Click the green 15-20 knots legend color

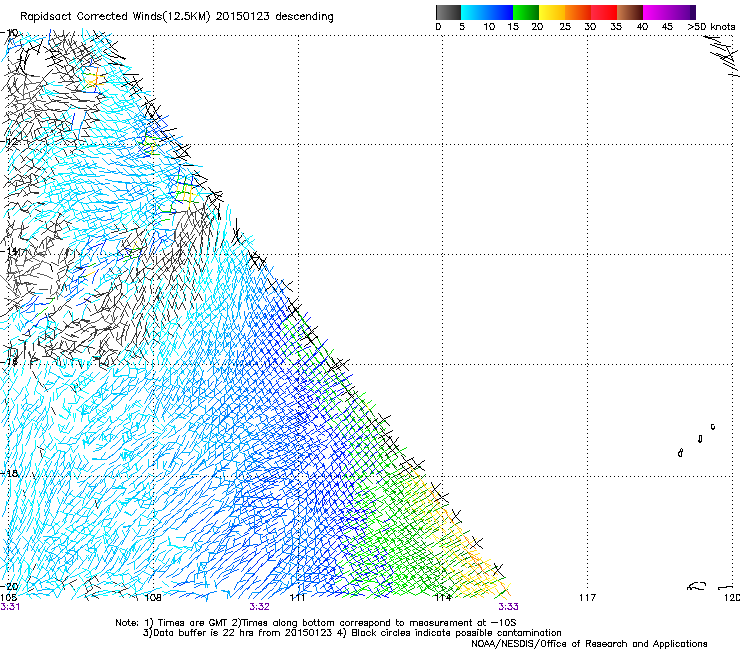click(526, 12)
